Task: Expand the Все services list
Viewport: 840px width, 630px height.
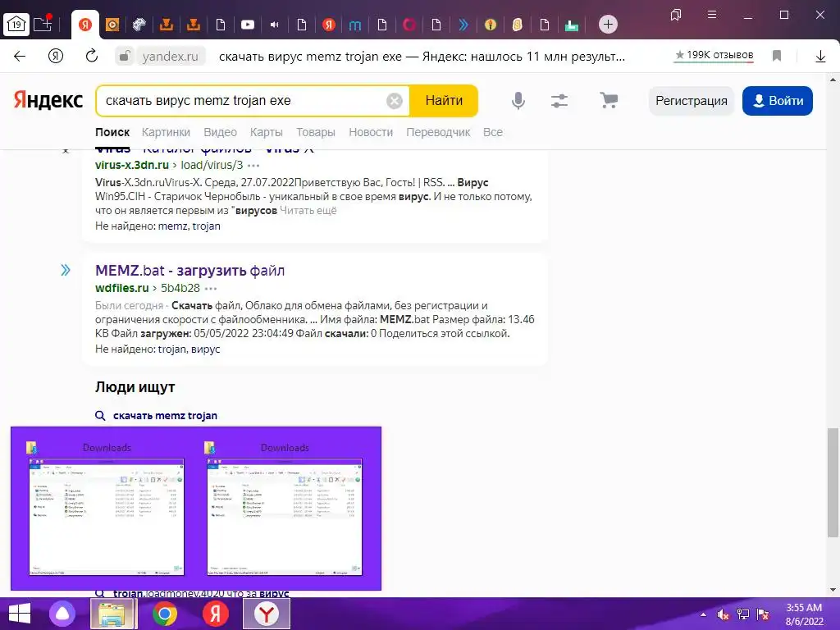Action: (493, 132)
